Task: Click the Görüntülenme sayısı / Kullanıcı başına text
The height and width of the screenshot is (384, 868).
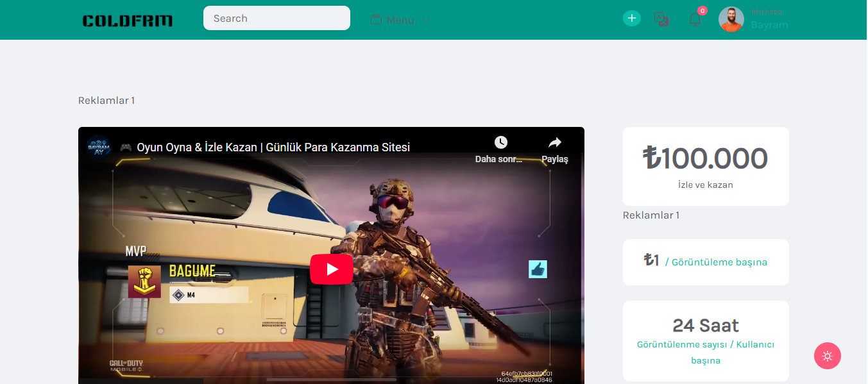Action: pyautogui.click(x=706, y=353)
